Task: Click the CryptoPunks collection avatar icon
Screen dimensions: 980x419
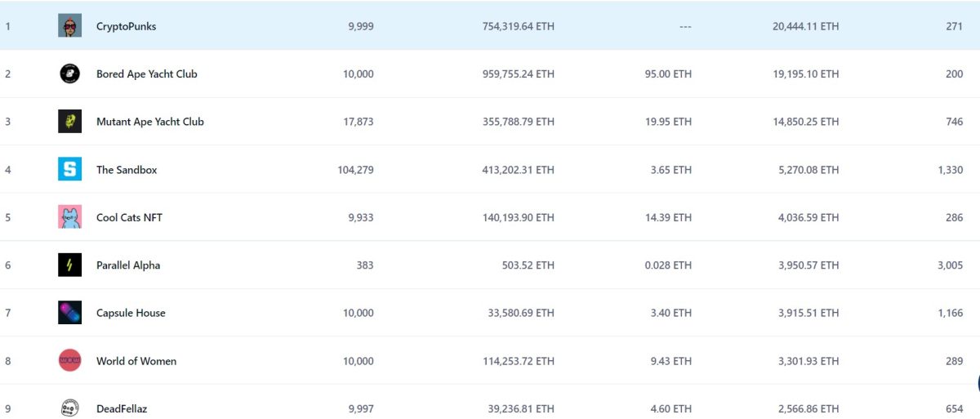Action: [69, 26]
